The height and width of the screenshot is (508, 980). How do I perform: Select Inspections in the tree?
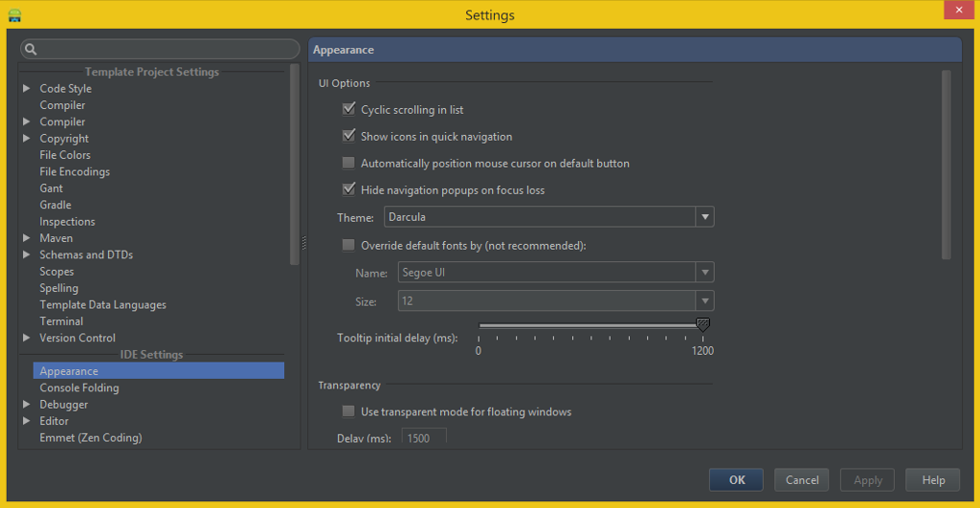68,222
